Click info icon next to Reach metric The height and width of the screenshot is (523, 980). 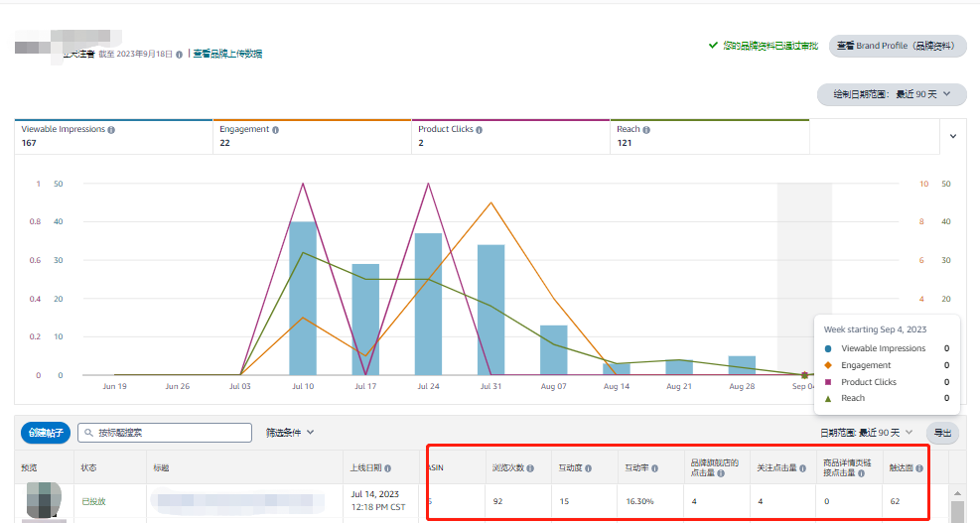[646, 130]
